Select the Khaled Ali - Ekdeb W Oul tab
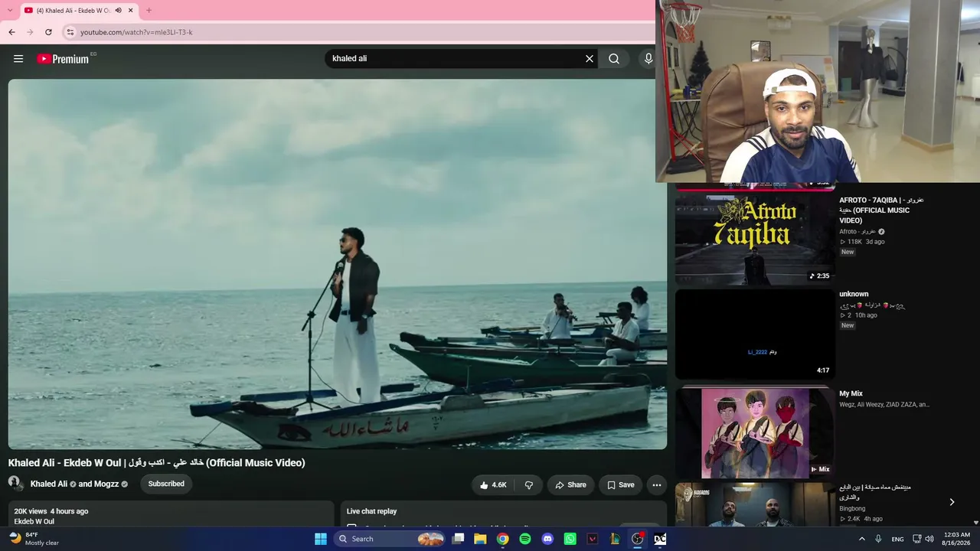 (79, 11)
